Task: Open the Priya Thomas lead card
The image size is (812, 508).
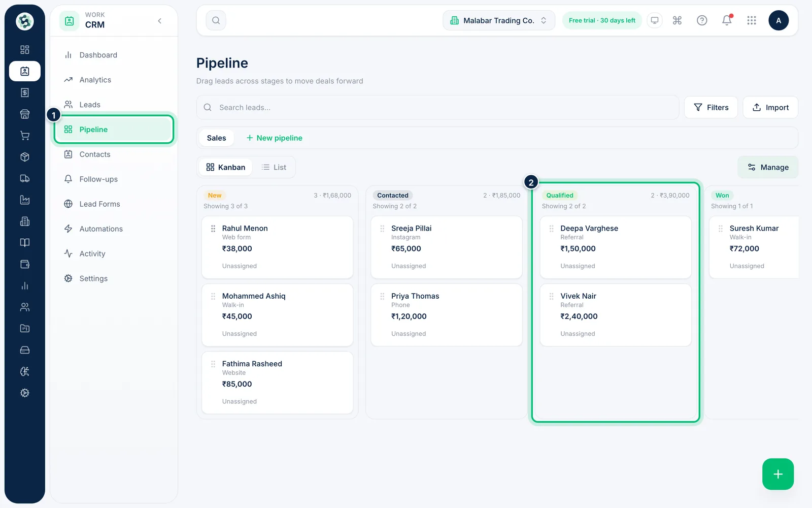Action: pos(447,315)
